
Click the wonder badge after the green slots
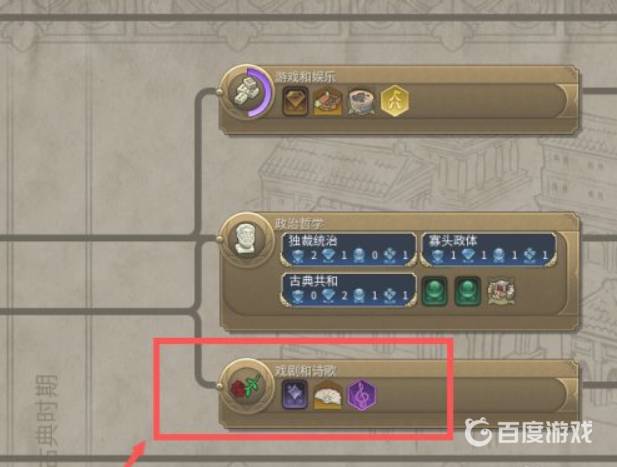pos(501,292)
